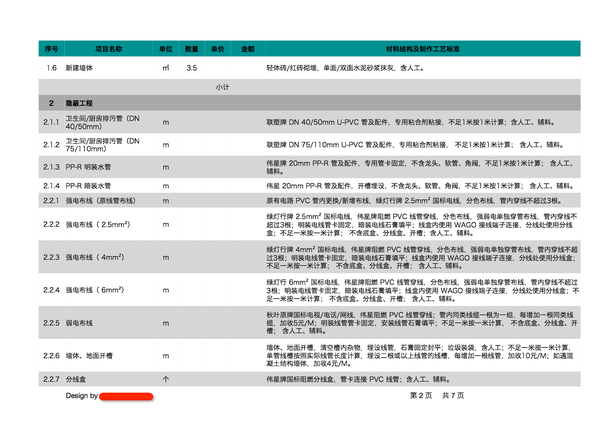The width and height of the screenshot is (600, 424).
Task: Click the 弱电布线 item name
Action: point(79,323)
